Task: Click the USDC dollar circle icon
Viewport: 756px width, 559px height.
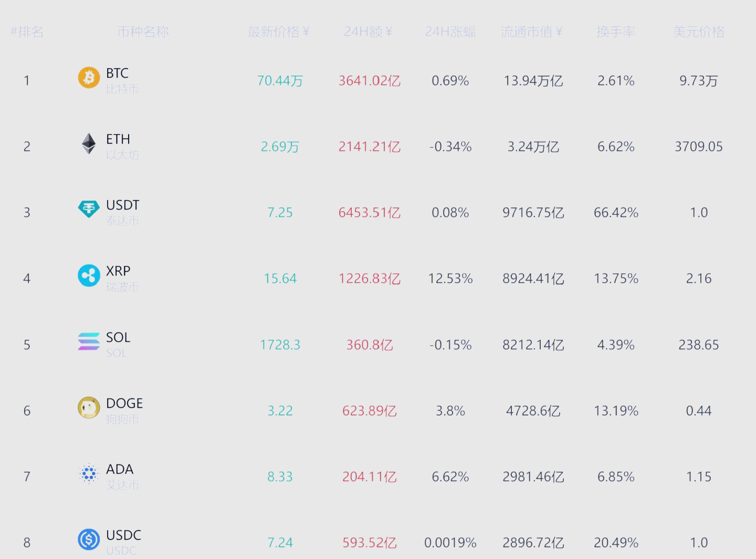Action: [x=89, y=540]
